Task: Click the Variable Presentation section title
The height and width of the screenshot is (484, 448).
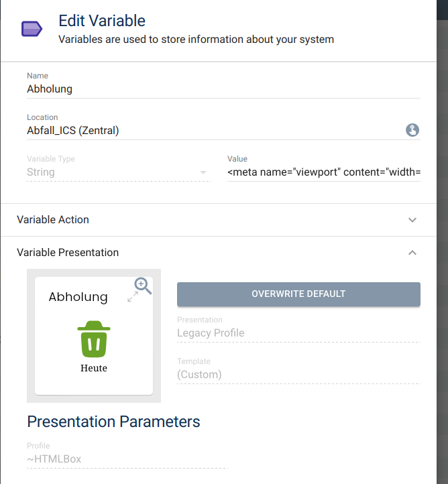Action: pos(68,253)
